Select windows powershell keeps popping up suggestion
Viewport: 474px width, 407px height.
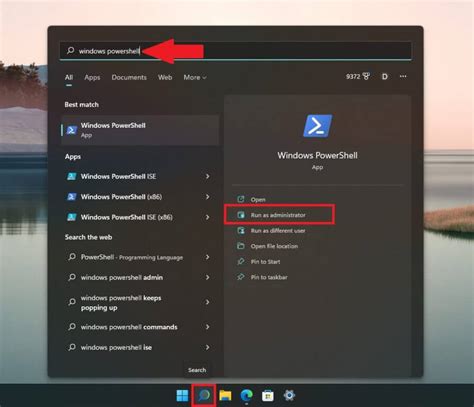pos(140,302)
